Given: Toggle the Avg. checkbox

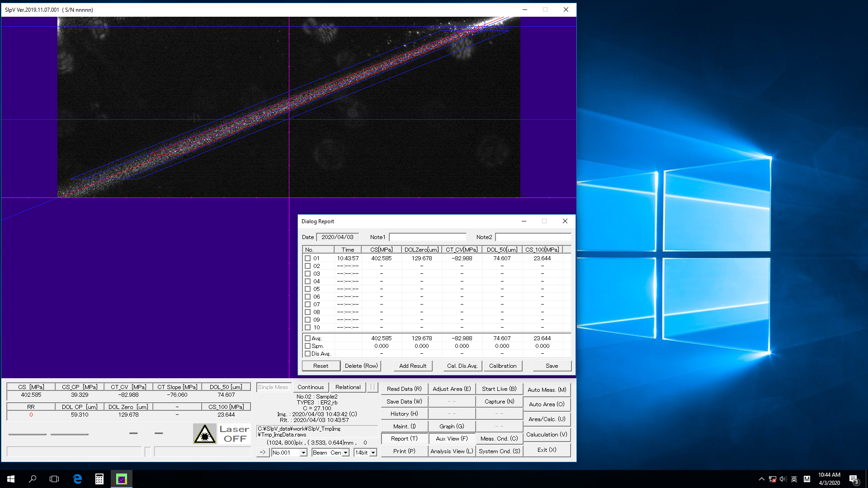Looking at the screenshot, I should (x=308, y=338).
